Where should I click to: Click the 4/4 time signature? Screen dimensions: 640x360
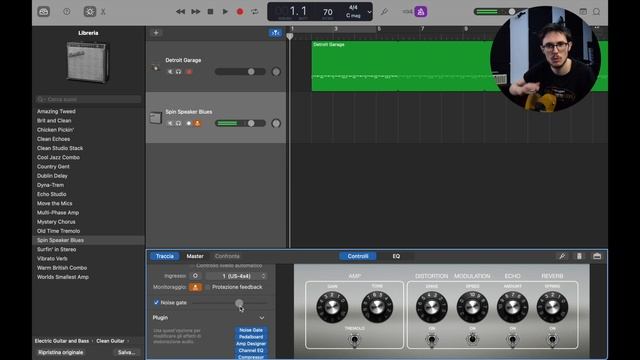pos(353,7)
